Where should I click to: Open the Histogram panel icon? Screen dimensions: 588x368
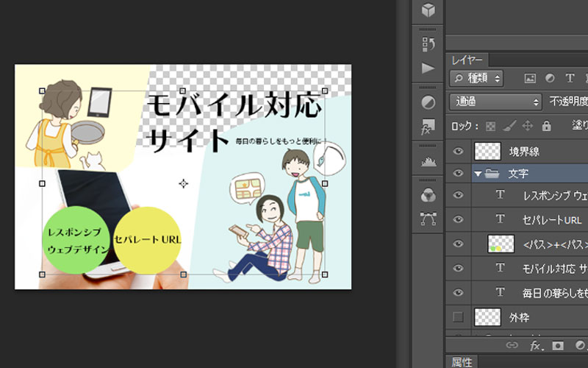pyautogui.click(x=428, y=161)
